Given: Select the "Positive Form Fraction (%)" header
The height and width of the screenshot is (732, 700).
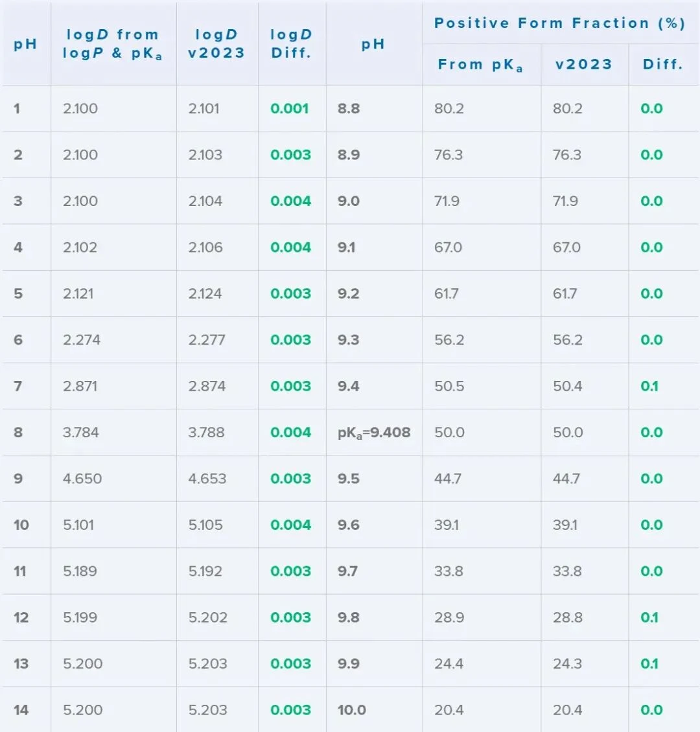Looking at the screenshot, I should coord(560,23).
